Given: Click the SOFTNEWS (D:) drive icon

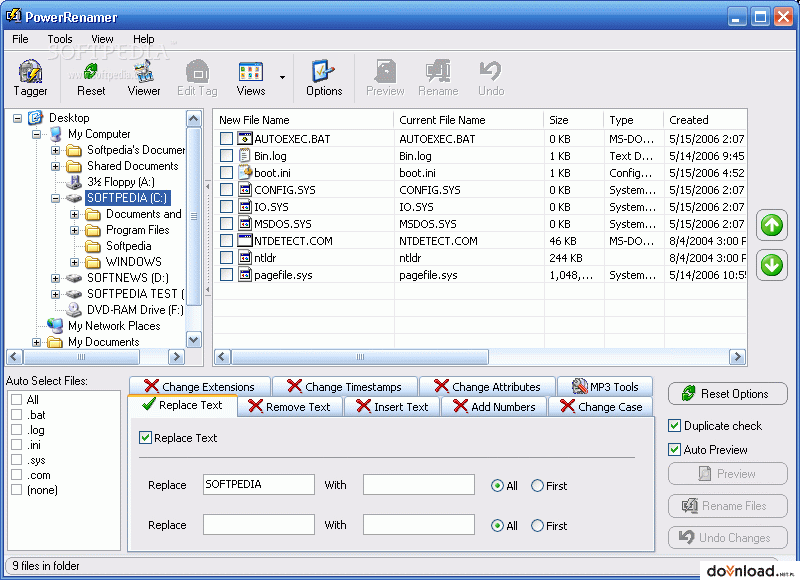Looking at the screenshot, I should [x=74, y=278].
